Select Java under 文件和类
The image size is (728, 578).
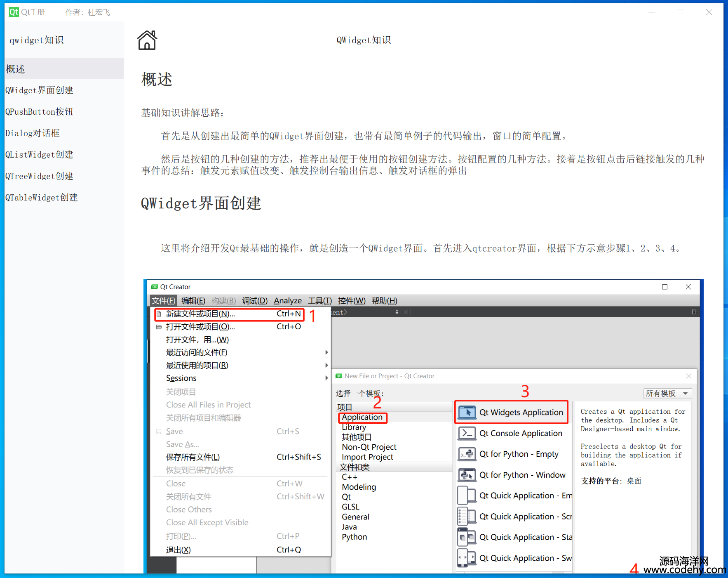point(349,527)
